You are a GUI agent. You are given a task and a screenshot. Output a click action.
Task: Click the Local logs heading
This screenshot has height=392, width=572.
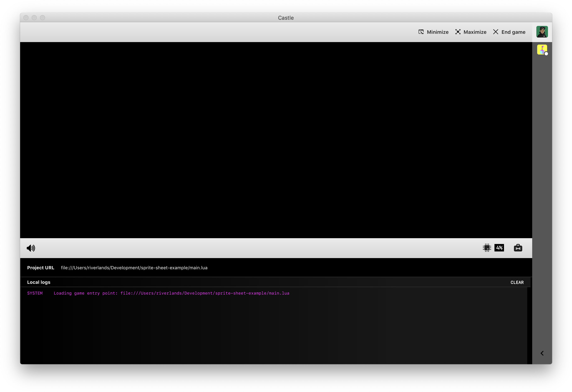[x=39, y=282]
